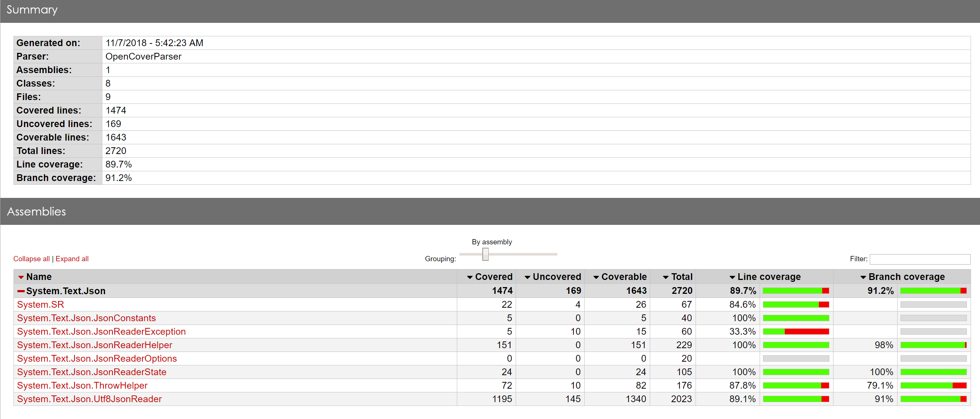Open System.Text.Json.JsonConstants class details
This screenshot has width=980, height=419.
86,318
